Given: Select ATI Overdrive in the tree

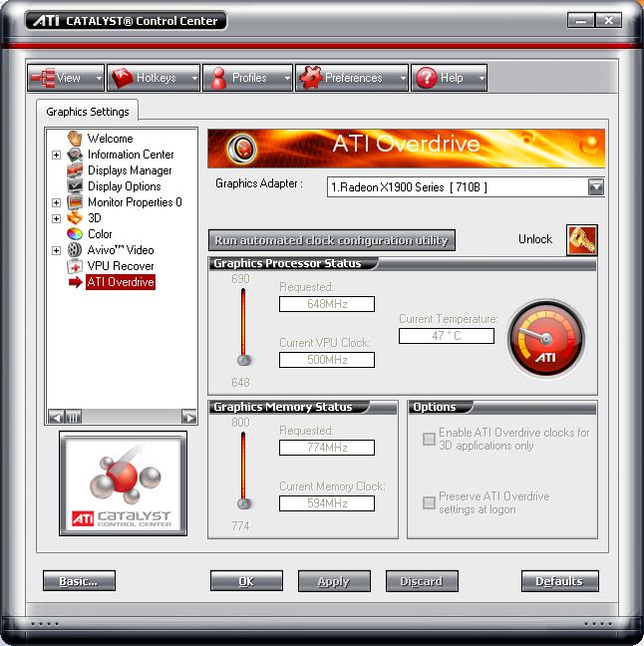Looking at the screenshot, I should coord(121,282).
